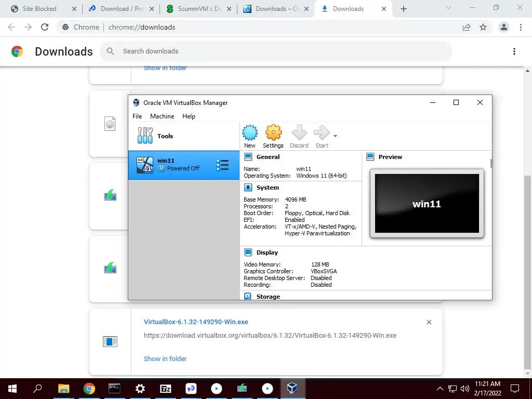Open Command Prompt from taskbar
The image size is (532, 399).
pyautogui.click(x=114, y=389)
